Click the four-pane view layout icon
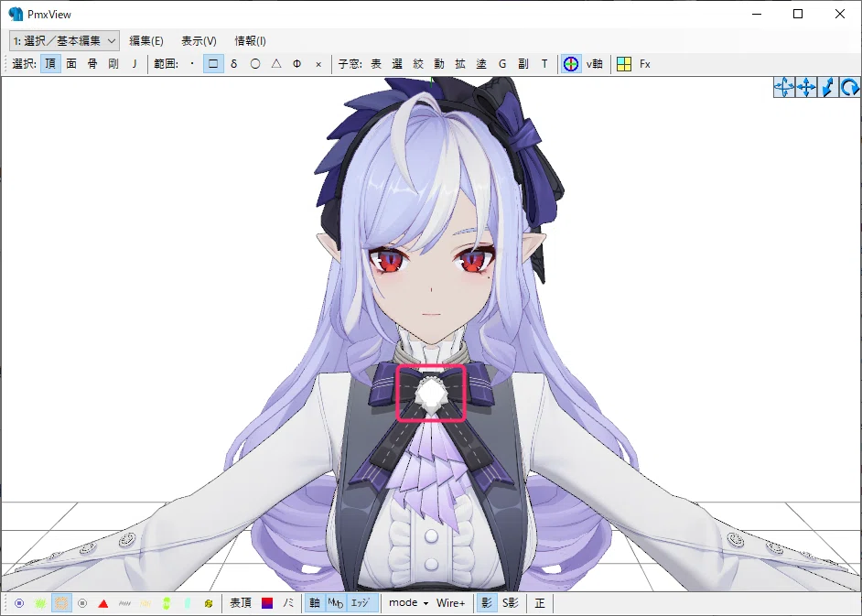The height and width of the screenshot is (616, 862). pyautogui.click(x=624, y=64)
